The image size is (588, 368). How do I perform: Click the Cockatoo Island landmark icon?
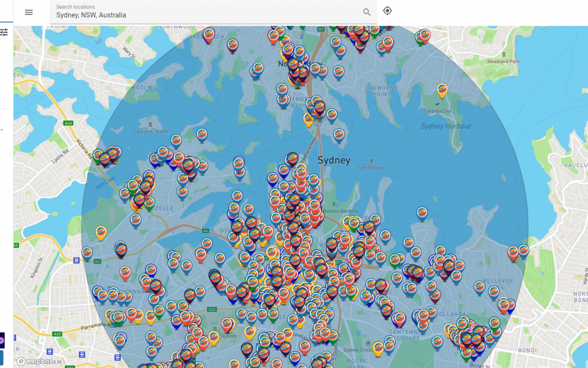pos(151,125)
